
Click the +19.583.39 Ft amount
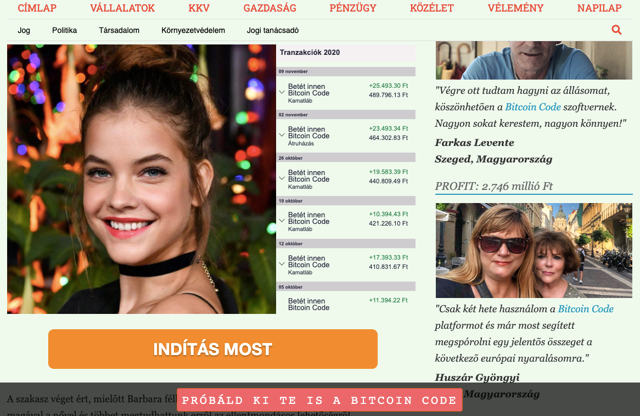[388, 172]
